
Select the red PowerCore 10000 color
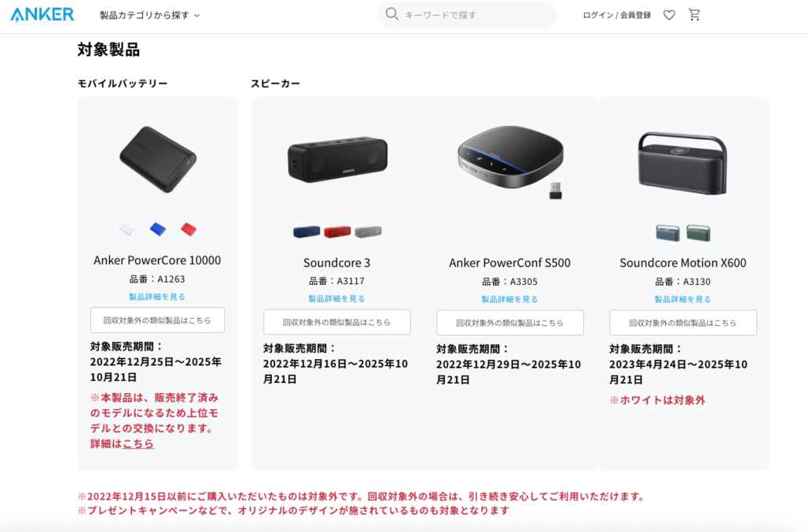pos(189,229)
